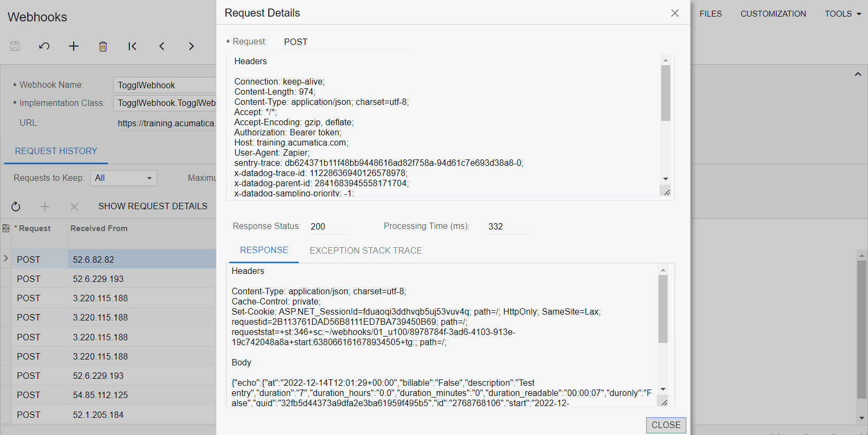
Task: Click the SHOW REQUEST DETAILS button
Action: (x=153, y=206)
